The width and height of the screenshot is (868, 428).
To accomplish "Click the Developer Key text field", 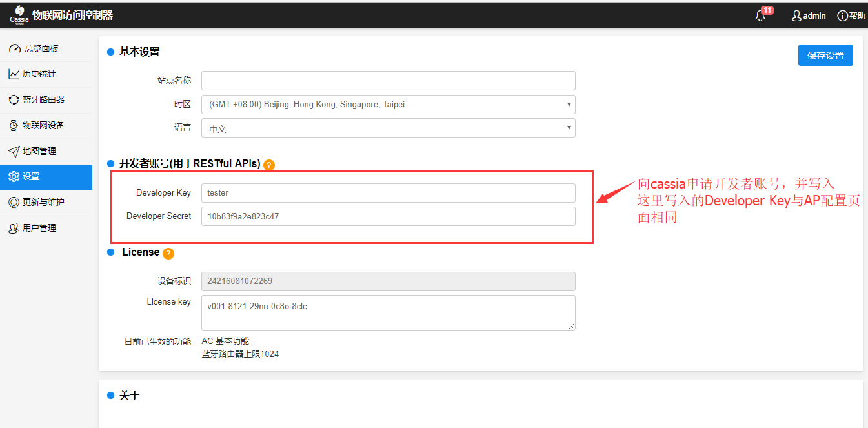I will click(388, 193).
